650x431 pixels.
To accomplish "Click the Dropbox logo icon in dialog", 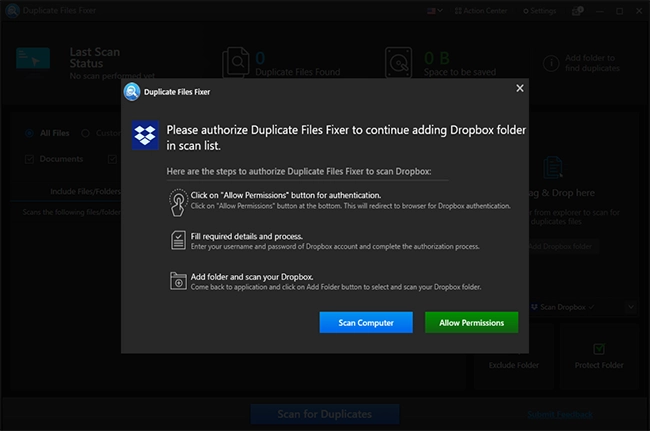I will (145, 135).
